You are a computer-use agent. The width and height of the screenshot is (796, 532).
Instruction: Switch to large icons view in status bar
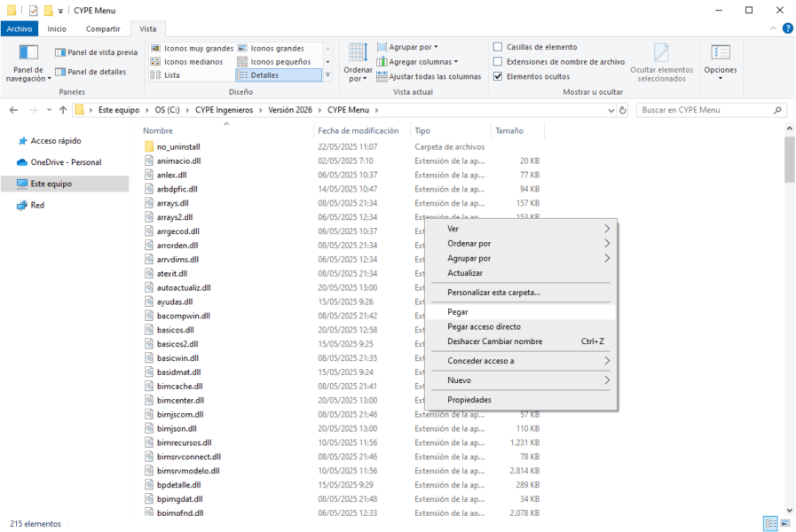(784, 524)
